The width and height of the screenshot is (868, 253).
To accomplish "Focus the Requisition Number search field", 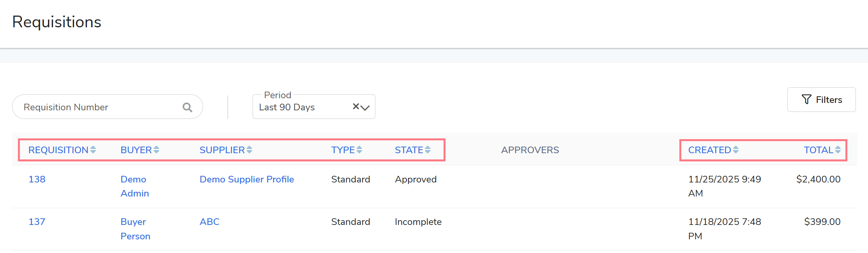I will [97, 107].
